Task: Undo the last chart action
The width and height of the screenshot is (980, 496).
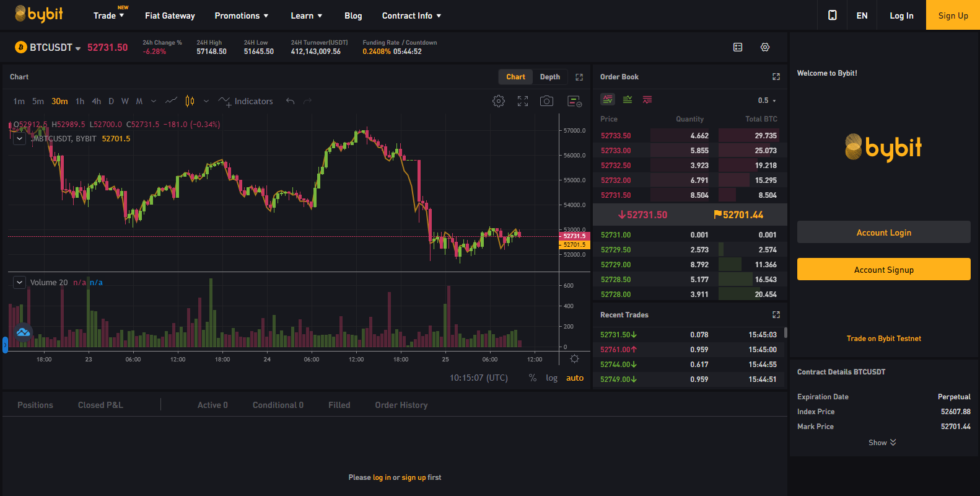Action: click(290, 101)
